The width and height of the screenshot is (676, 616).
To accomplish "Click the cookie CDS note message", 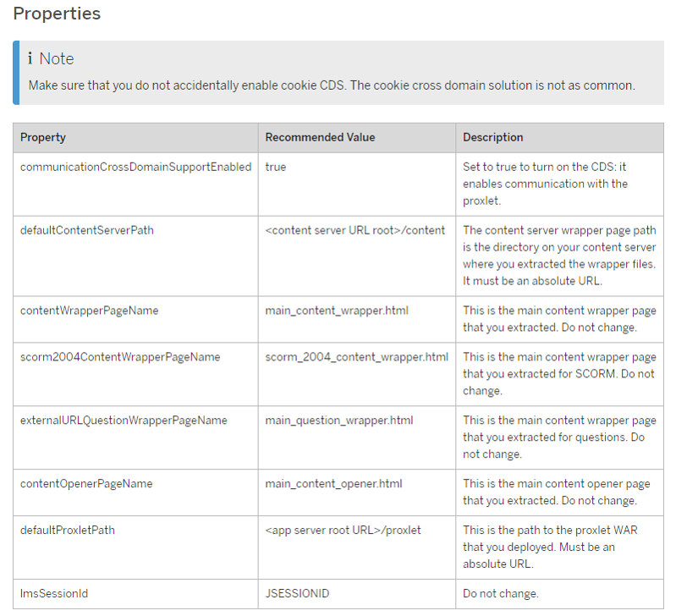I will coord(332,85).
